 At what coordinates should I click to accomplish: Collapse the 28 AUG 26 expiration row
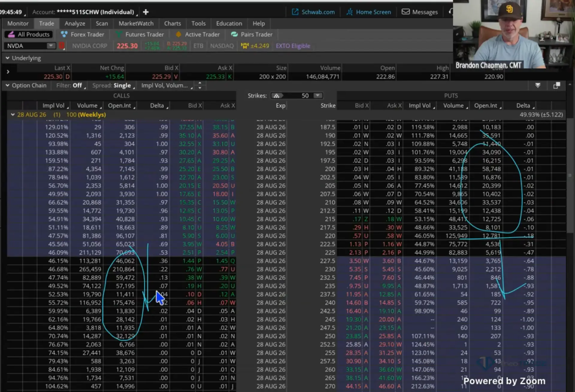tap(13, 115)
